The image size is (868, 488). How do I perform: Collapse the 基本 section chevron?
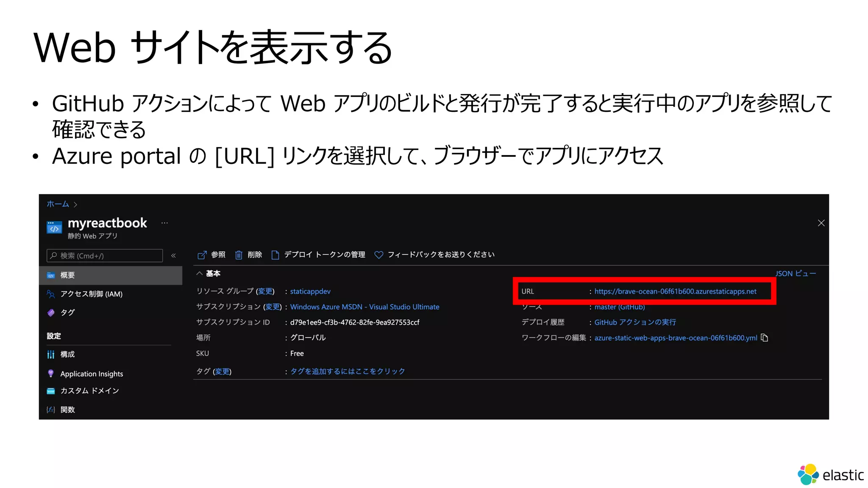coord(199,274)
